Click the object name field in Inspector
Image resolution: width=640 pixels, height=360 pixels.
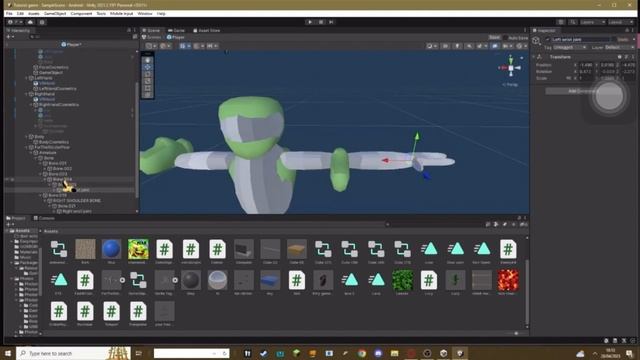[x=581, y=40]
